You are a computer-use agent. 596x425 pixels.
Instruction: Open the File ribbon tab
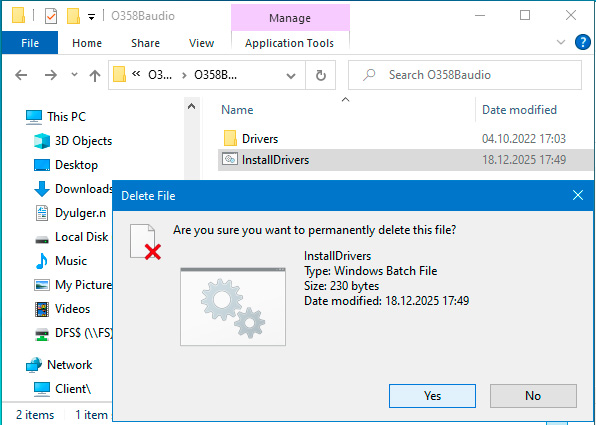tap(30, 43)
